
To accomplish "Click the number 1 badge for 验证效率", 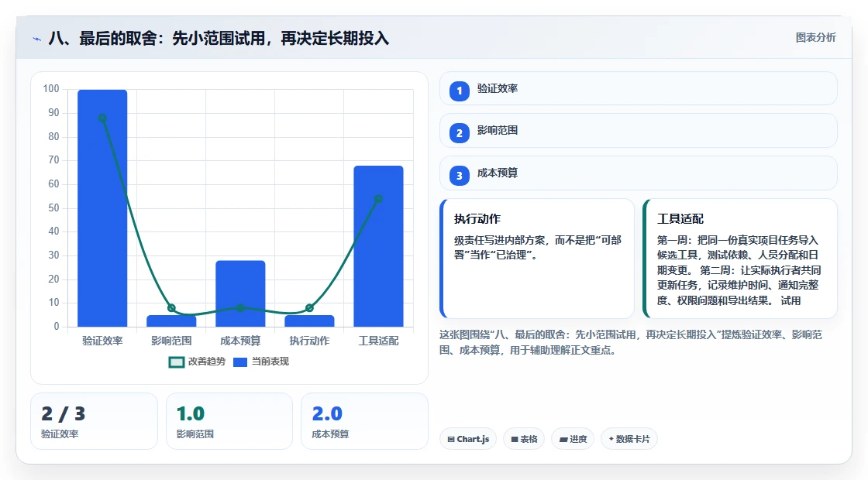I will click(459, 91).
